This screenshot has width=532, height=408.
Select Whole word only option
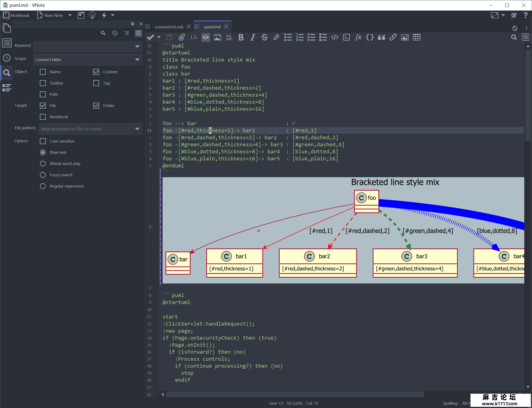pyautogui.click(x=43, y=163)
